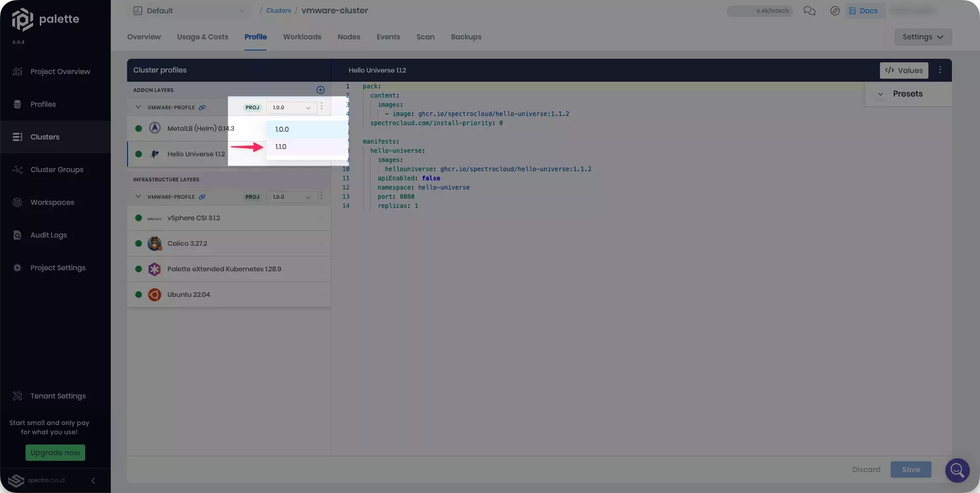Image resolution: width=980 pixels, height=493 pixels.
Task: Select the MetalLB (Helm) 0.14.3 layer
Action: tap(229, 128)
